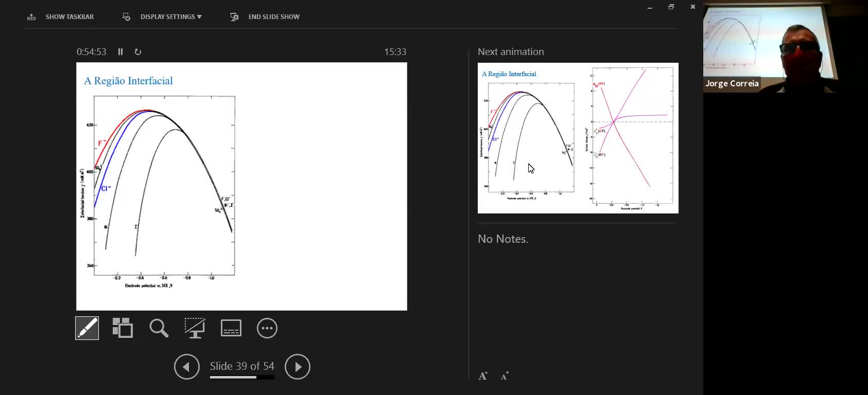
Task: Toggle subtitles on the slide show
Action: pyautogui.click(x=231, y=328)
